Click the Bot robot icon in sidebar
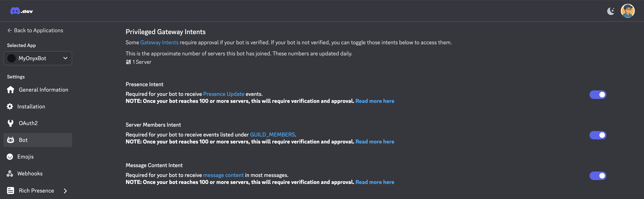Screen dimensions: 644x199 coord(10,140)
